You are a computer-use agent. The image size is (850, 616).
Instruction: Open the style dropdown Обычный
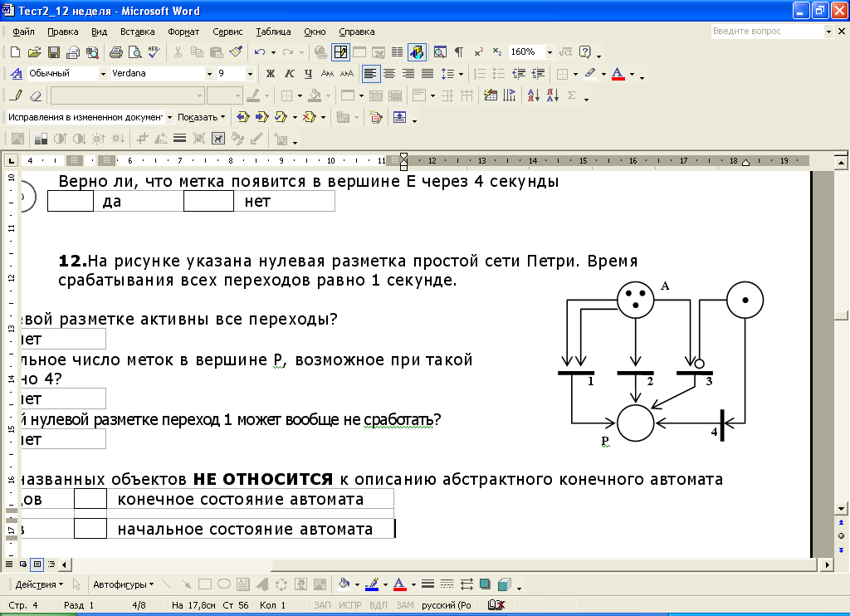pyautogui.click(x=103, y=74)
